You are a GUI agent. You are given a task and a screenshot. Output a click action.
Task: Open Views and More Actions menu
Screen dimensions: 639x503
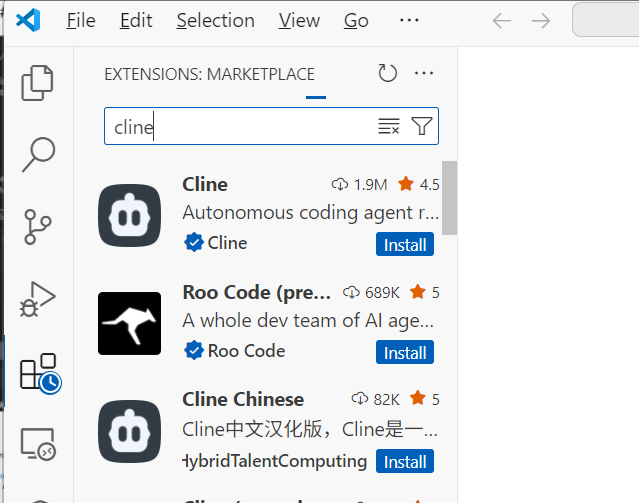[424, 73]
